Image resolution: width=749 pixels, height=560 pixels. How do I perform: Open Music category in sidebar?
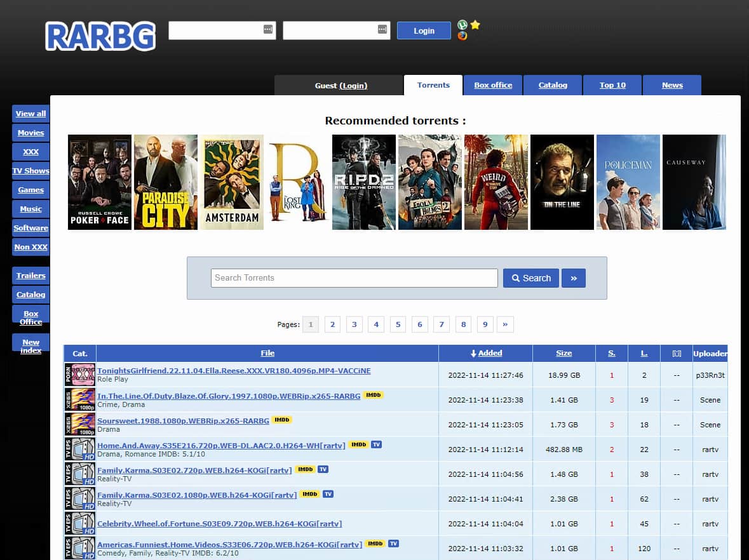tap(30, 209)
